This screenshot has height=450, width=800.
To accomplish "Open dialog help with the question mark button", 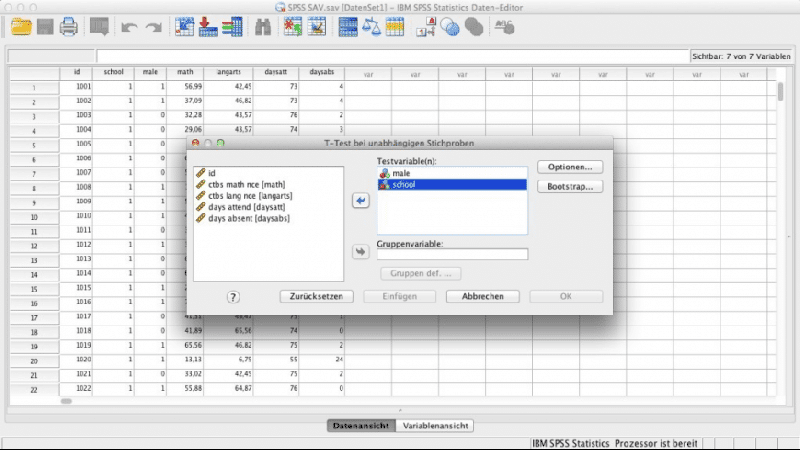I will point(233,297).
